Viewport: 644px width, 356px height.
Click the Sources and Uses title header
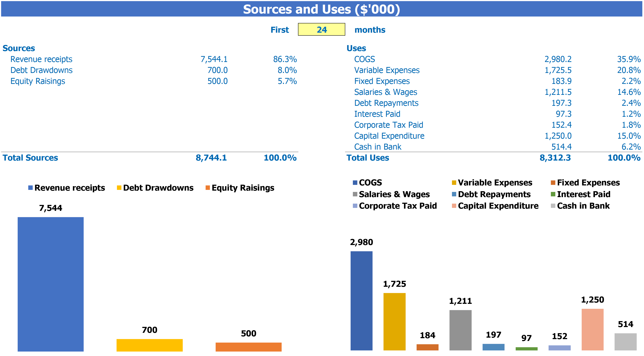click(x=321, y=9)
